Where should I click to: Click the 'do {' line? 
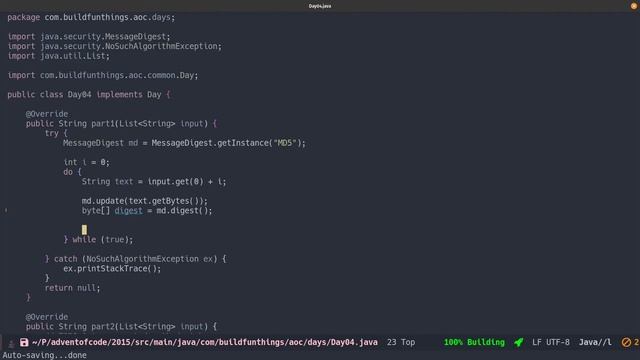(73, 172)
